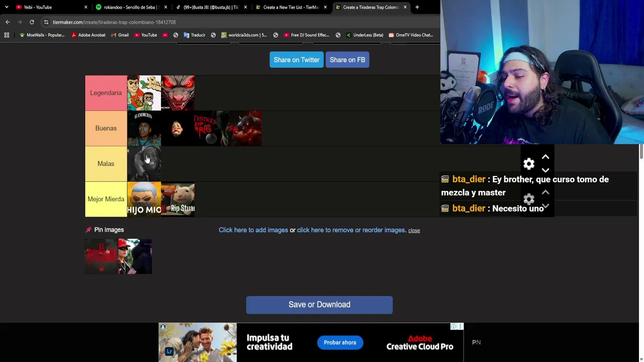Screen dimensions: 644x362
Task: Close the Yeibi - YouTube tab
Action: pos(86,7)
